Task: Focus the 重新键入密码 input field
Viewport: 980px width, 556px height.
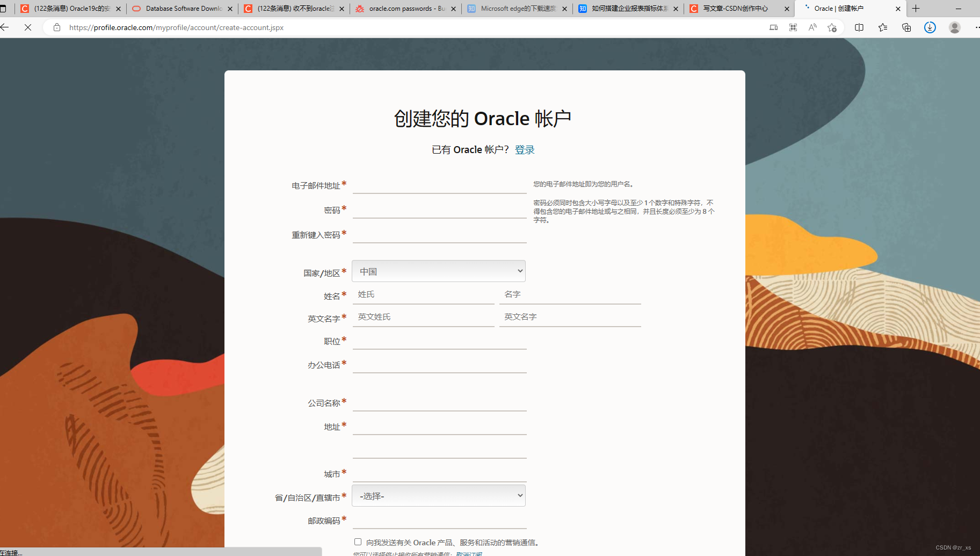Action: (439, 234)
